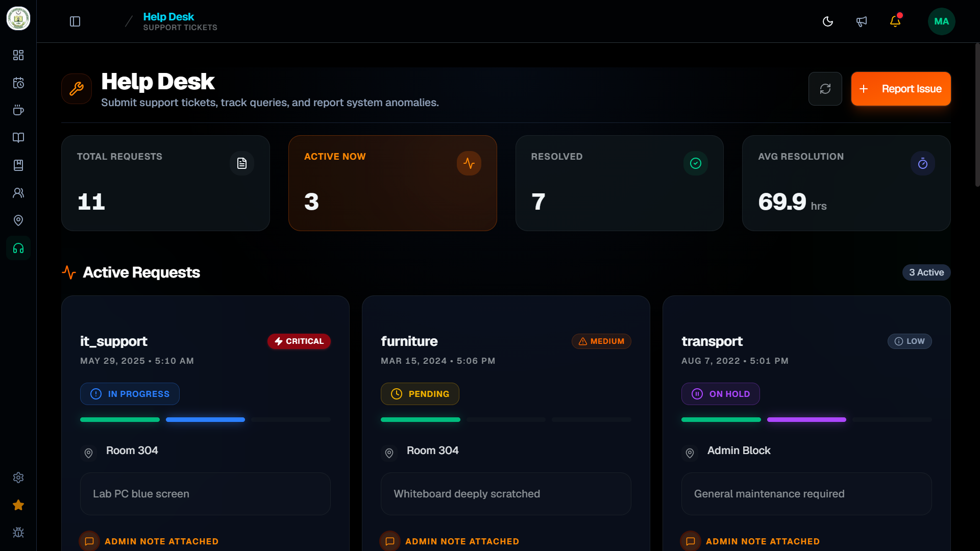Click the orange star sidebar icon
Viewport: 980px width, 551px height.
point(18,505)
